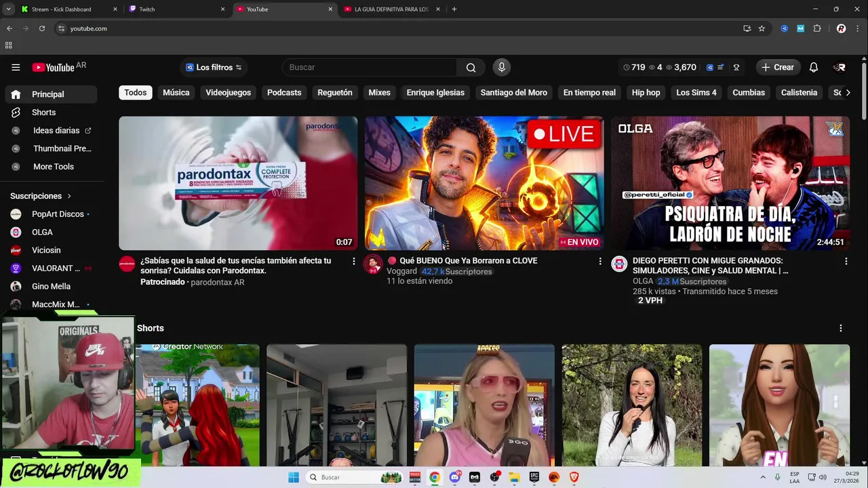Select the Música filter chip
868x488 pixels.
[176, 92]
